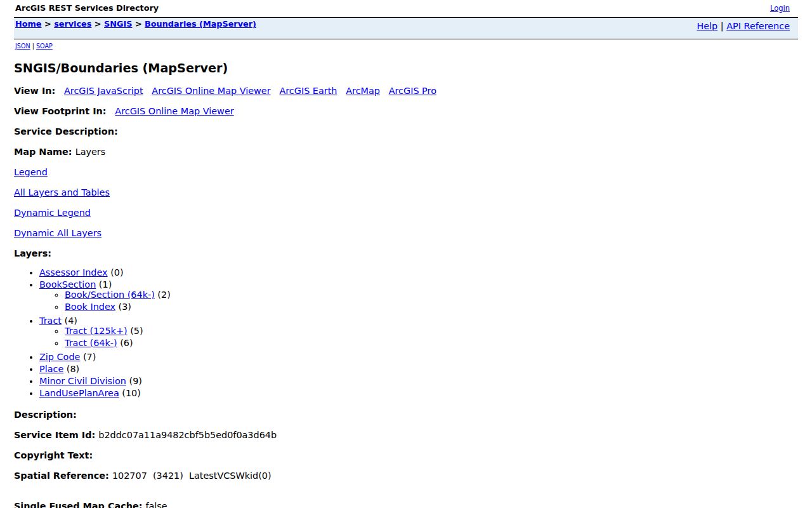View the JSON format of service

22,46
